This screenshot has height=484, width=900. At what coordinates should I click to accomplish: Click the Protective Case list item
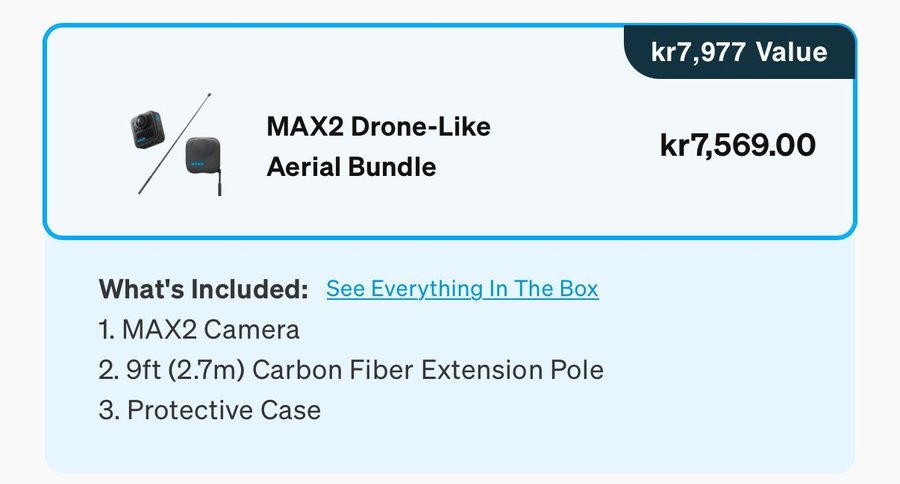click(x=223, y=410)
